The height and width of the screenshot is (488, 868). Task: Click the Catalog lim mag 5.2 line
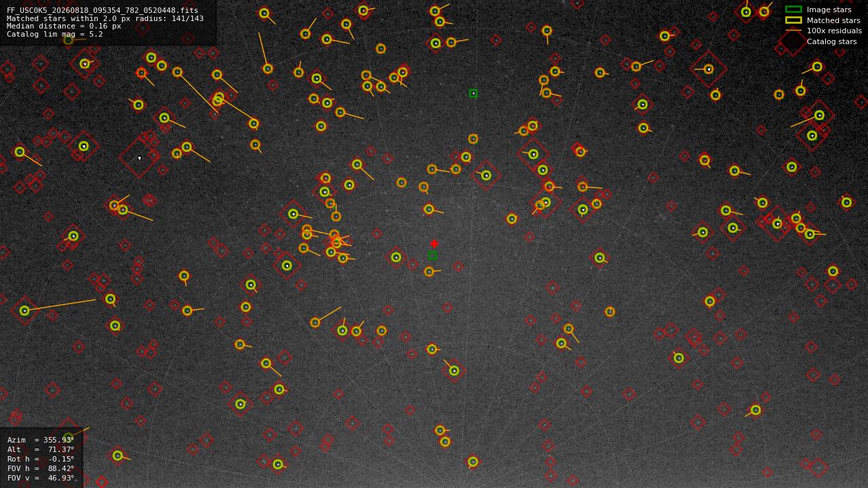[55, 34]
